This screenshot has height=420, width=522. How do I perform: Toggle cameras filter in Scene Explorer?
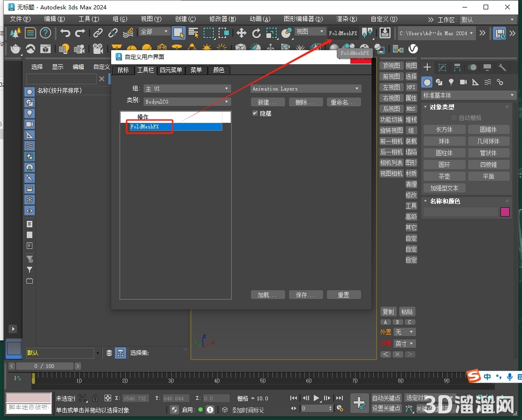click(x=30, y=124)
